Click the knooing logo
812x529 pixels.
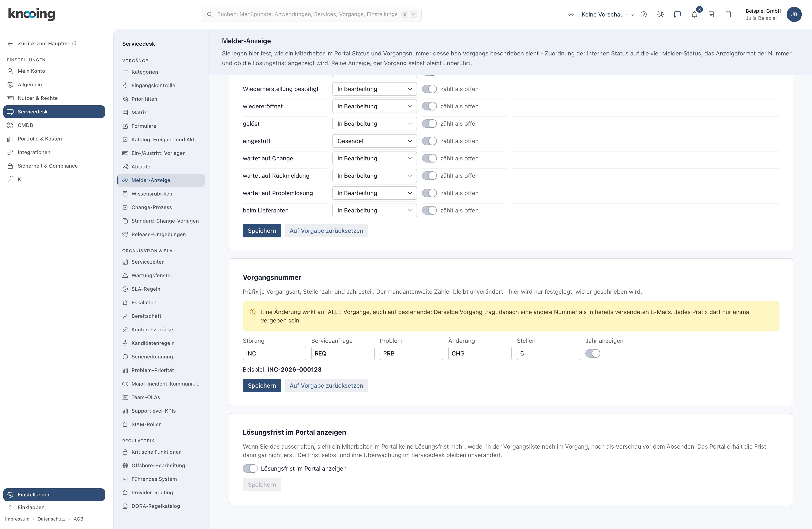click(31, 14)
